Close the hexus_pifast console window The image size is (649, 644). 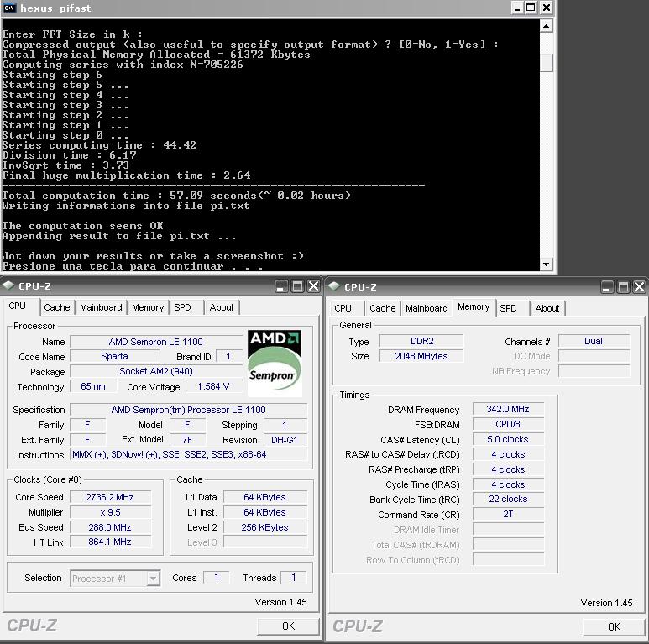click(547, 8)
